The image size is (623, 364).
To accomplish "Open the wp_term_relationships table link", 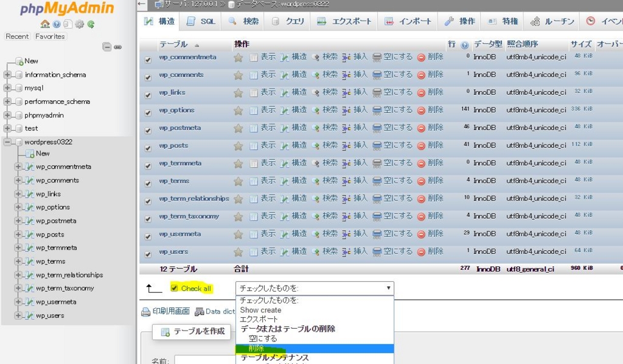I will 194,199.
